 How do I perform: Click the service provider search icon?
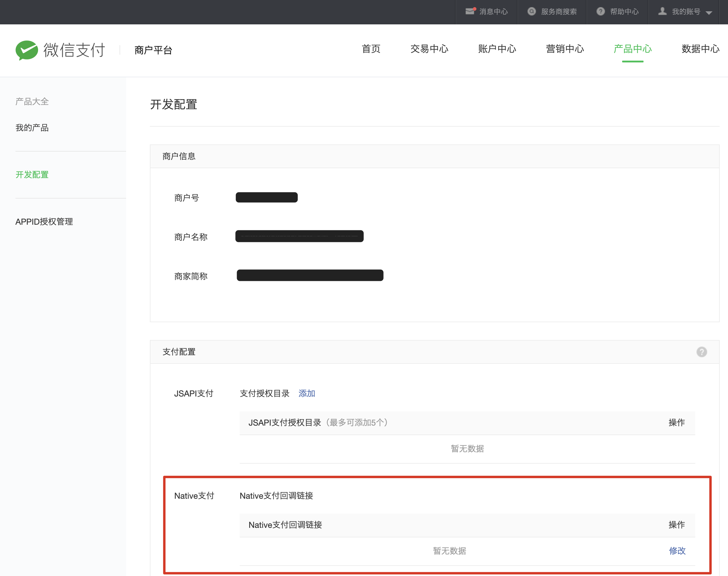click(x=531, y=12)
